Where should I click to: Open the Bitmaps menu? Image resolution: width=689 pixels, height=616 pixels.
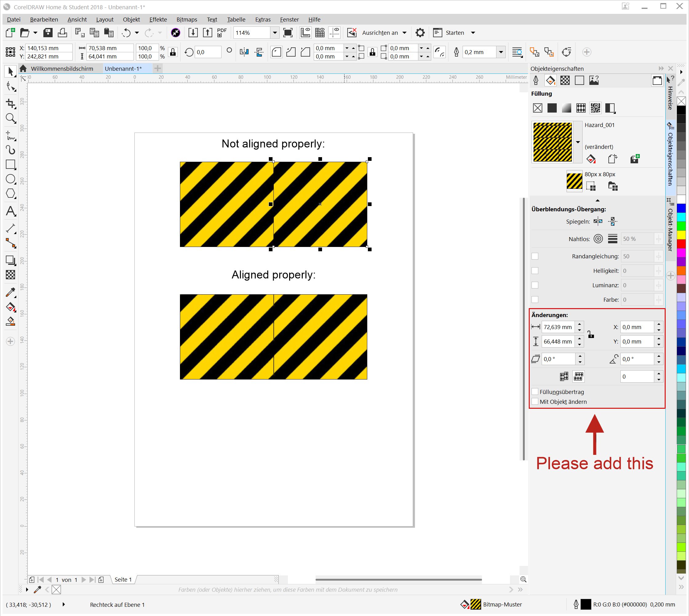point(187,19)
